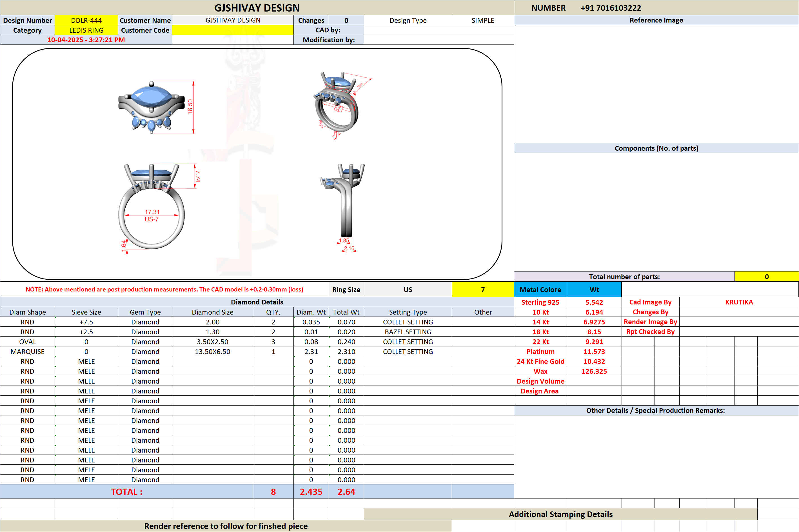Image resolution: width=799 pixels, height=532 pixels.
Task: Click the diam weight 2.31 cell
Action: [311, 351]
